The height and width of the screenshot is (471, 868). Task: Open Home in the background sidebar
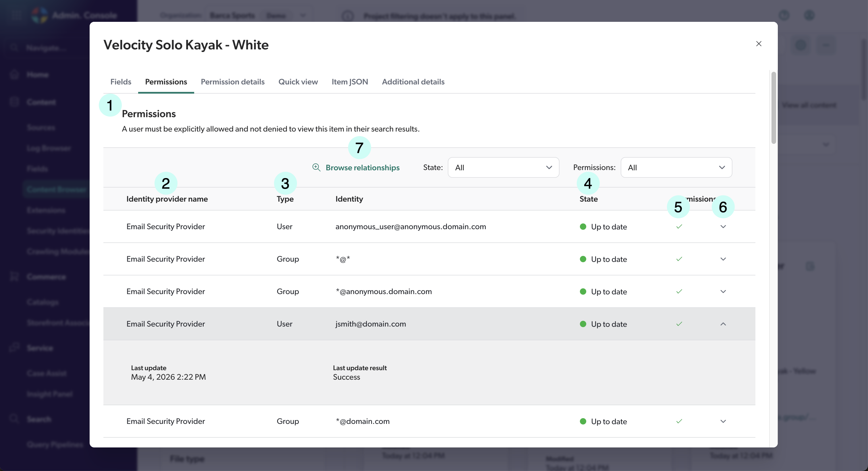(x=37, y=74)
